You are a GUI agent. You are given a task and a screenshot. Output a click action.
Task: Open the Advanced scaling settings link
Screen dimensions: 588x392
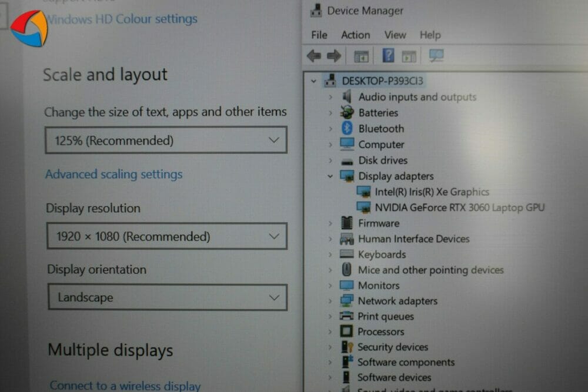pyautogui.click(x=113, y=175)
